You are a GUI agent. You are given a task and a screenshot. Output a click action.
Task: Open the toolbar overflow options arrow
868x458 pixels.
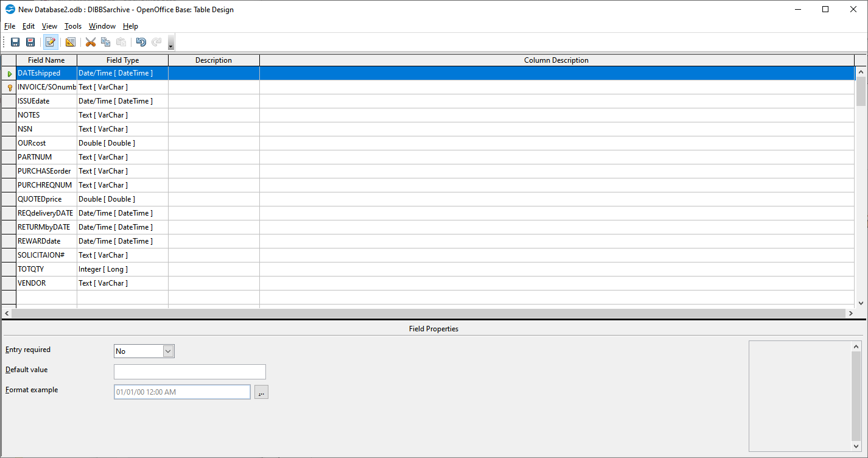171,43
